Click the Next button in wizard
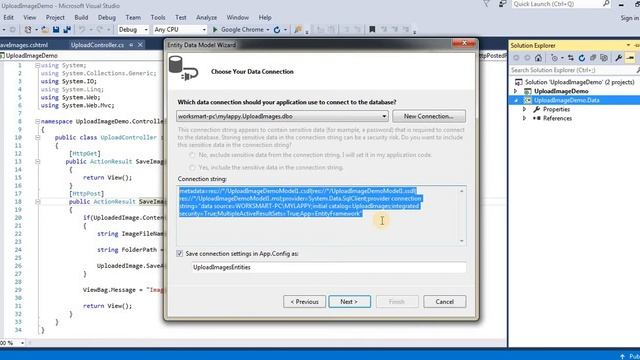 click(349, 302)
